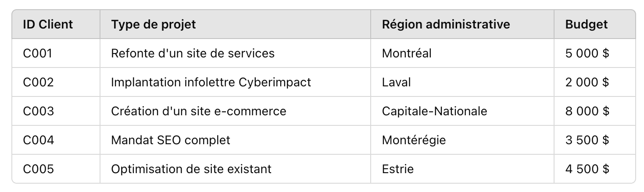Select the 8 000 $ budget cell
The width and height of the screenshot is (644, 192).
[594, 111]
